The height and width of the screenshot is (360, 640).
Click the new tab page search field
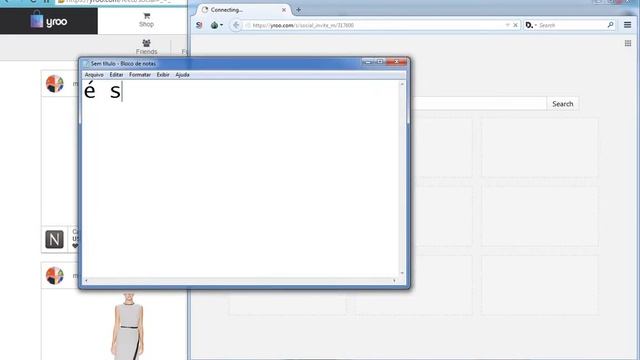click(x=478, y=104)
